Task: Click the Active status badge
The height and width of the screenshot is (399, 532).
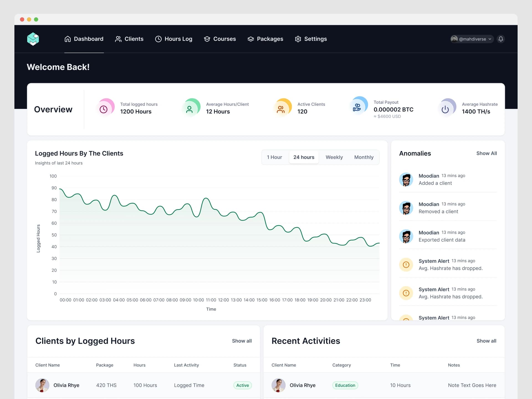Action: 243,385
